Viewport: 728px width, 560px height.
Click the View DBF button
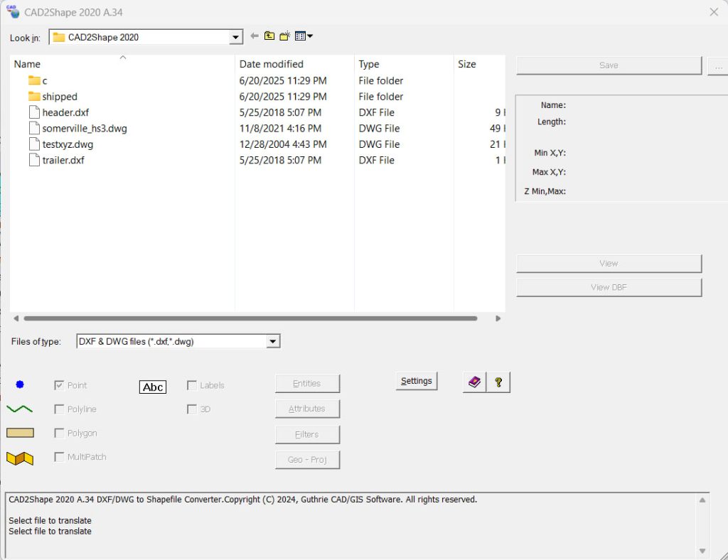[x=609, y=287]
